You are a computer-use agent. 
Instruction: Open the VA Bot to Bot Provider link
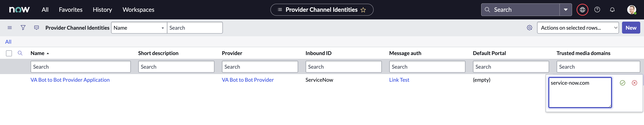coord(248,80)
